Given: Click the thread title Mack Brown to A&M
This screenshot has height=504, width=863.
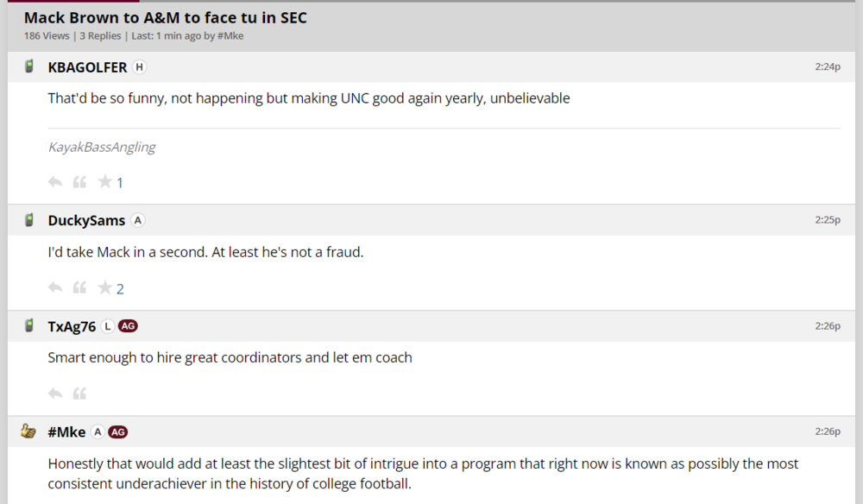Looking at the screenshot, I should coord(165,17).
